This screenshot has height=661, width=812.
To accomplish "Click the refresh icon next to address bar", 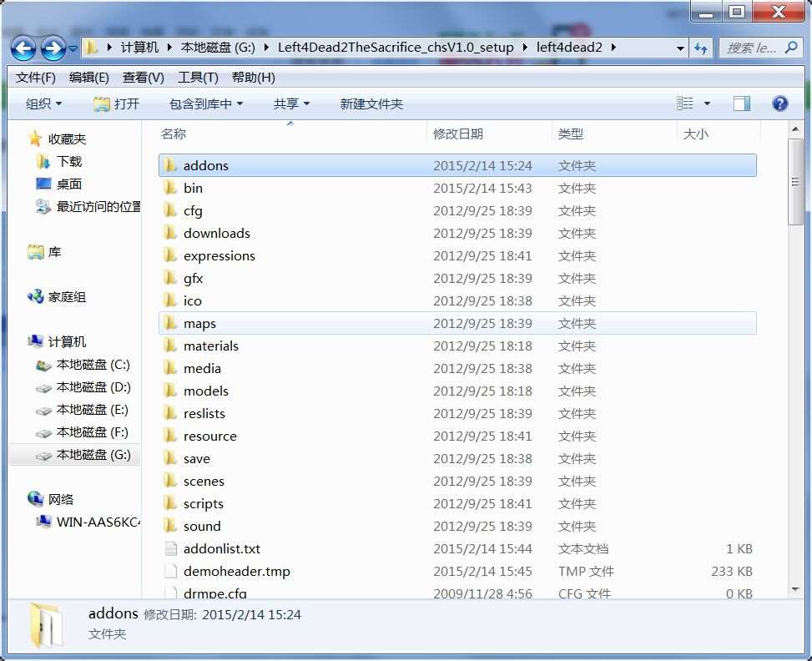I will [x=701, y=48].
